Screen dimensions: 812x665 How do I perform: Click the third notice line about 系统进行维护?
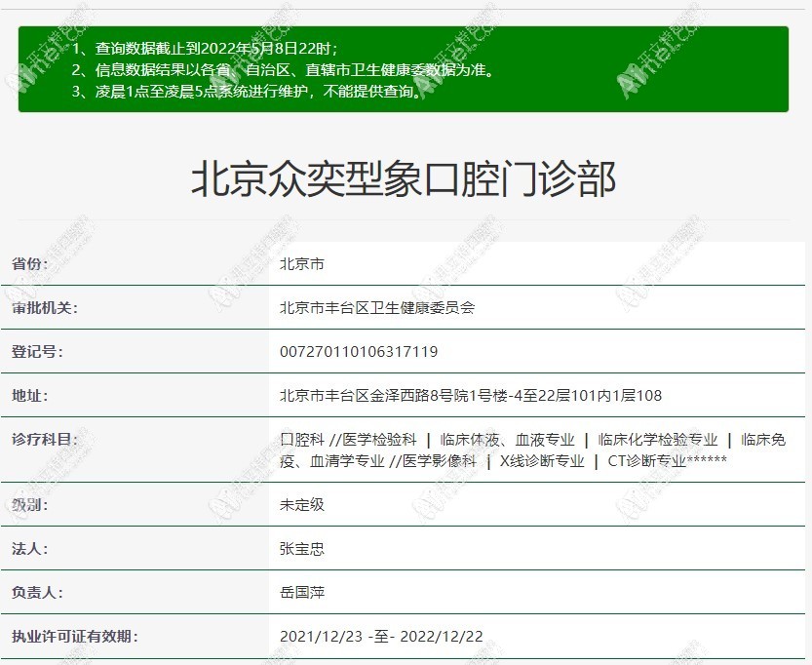249,93
